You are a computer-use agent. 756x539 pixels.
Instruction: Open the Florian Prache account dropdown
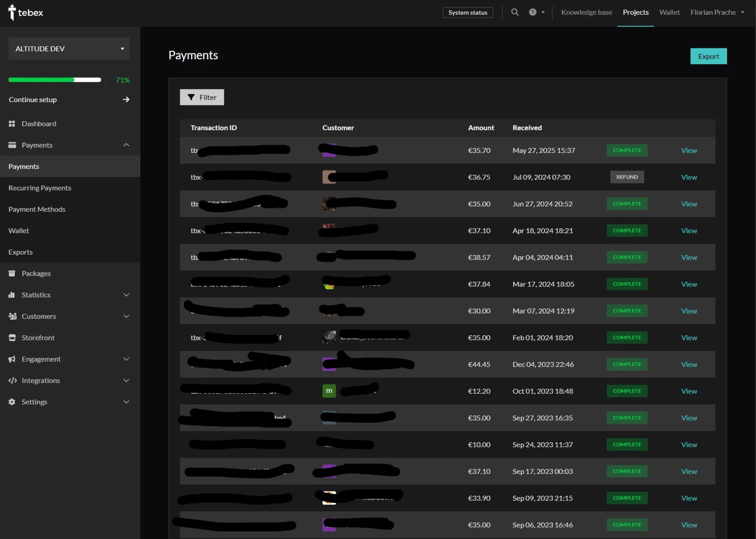(x=717, y=12)
